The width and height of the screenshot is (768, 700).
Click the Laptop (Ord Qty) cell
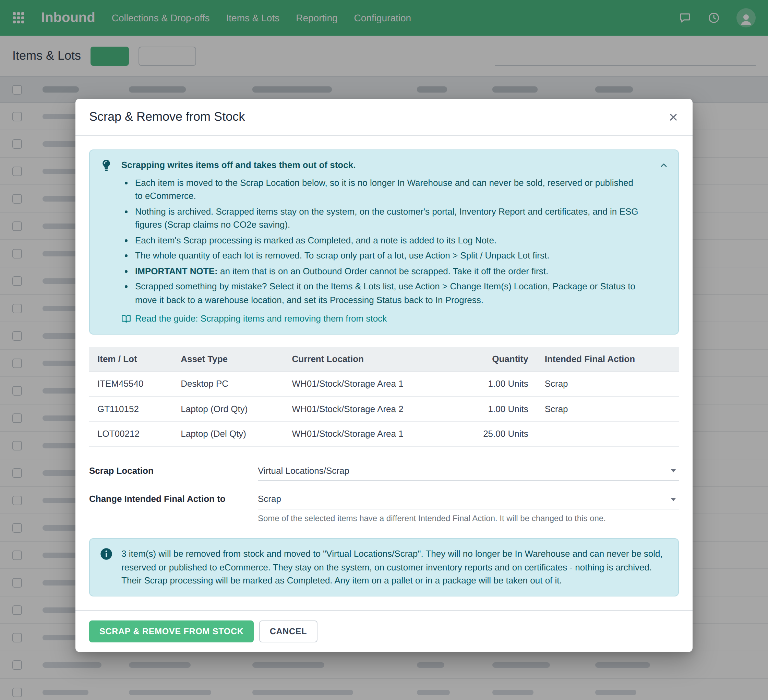214,409
